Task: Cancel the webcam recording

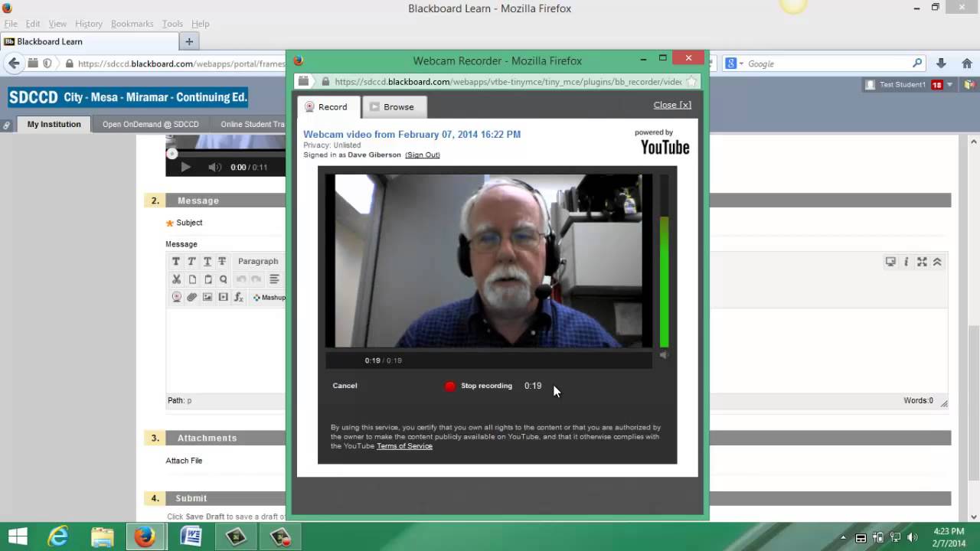Action: pyautogui.click(x=345, y=386)
